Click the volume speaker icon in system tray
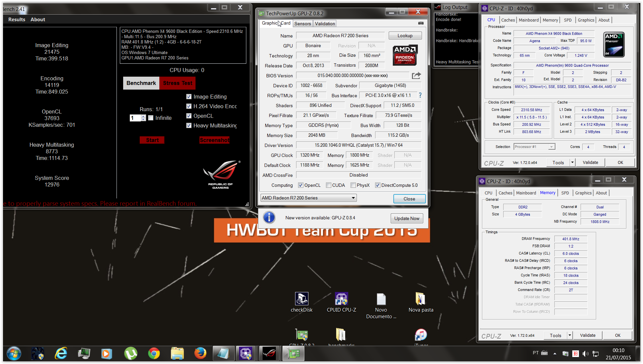643x364 pixels. coord(586,354)
